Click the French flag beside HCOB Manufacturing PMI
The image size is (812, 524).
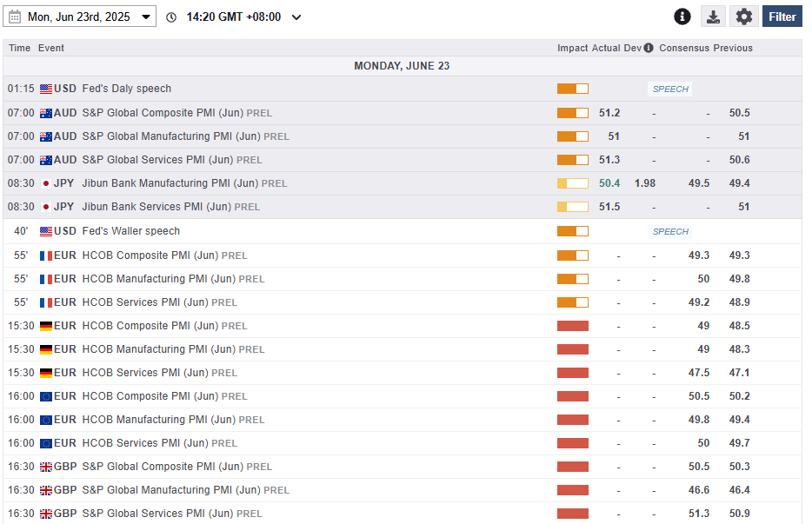click(48, 279)
